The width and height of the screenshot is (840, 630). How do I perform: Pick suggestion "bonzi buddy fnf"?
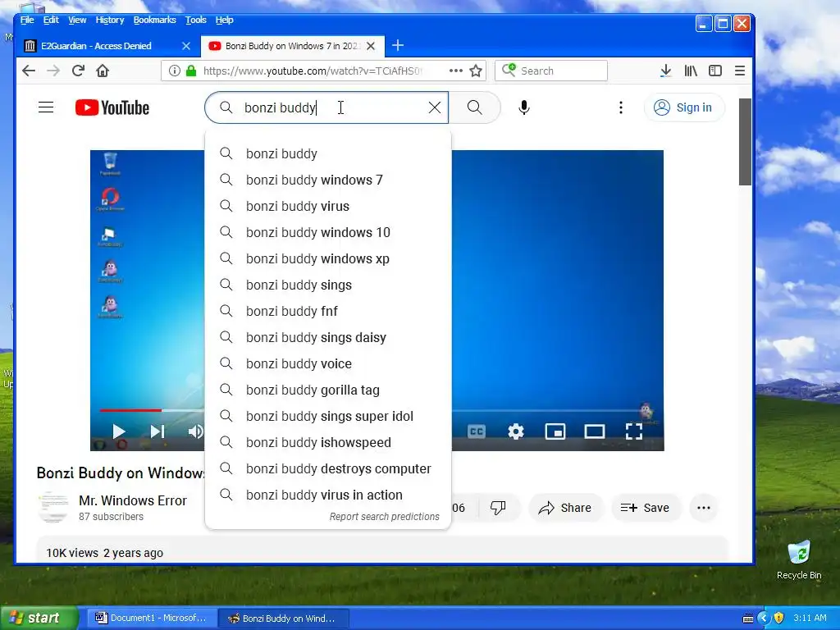328,311
